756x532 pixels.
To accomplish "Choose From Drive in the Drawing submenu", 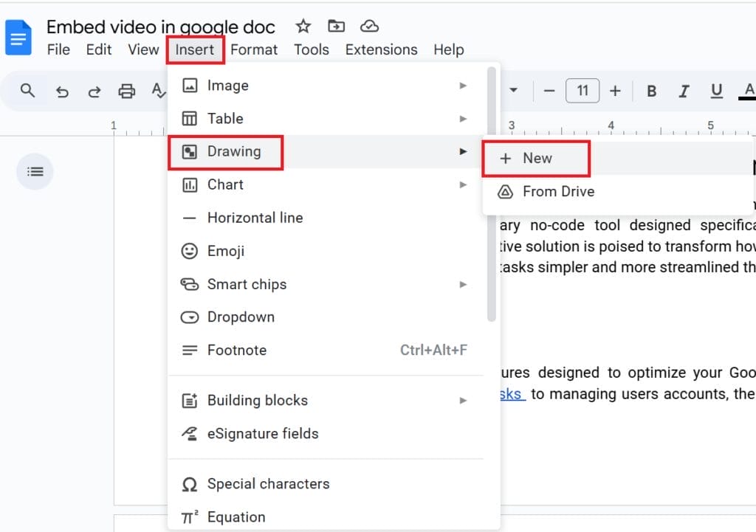I will click(557, 191).
